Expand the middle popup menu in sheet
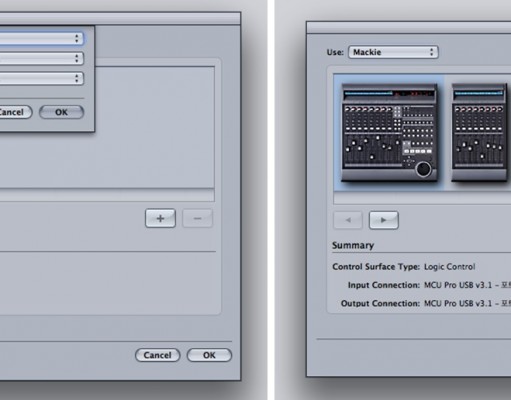511x400 pixels. [x=41, y=59]
